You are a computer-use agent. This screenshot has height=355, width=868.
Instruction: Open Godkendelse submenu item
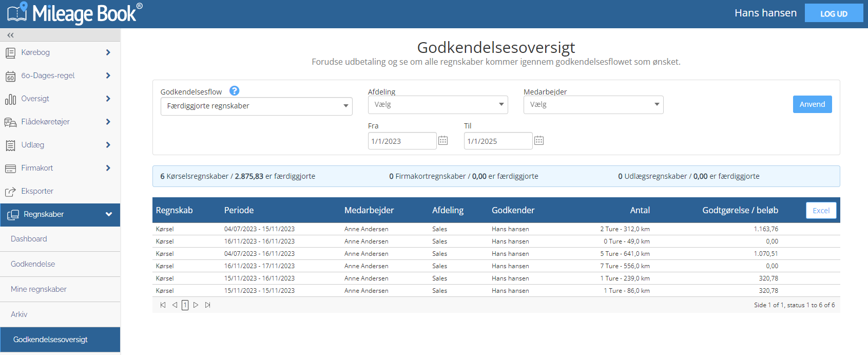pyautogui.click(x=60, y=264)
